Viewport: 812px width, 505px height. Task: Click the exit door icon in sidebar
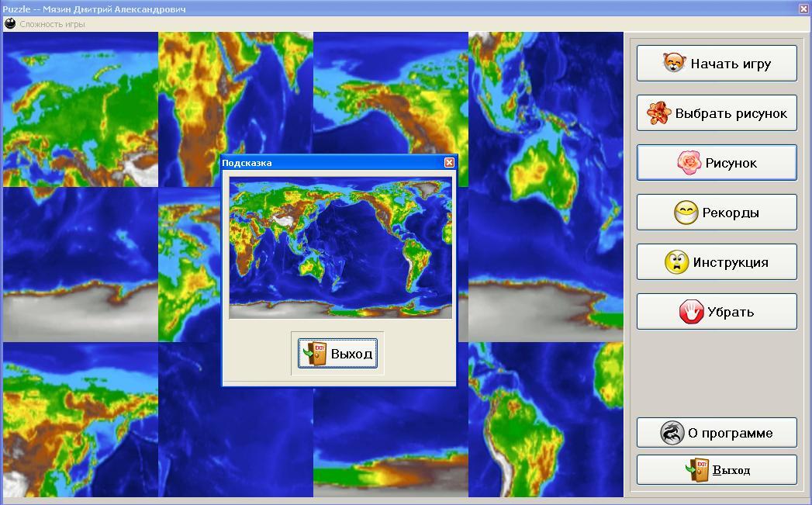pyautogui.click(x=697, y=470)
